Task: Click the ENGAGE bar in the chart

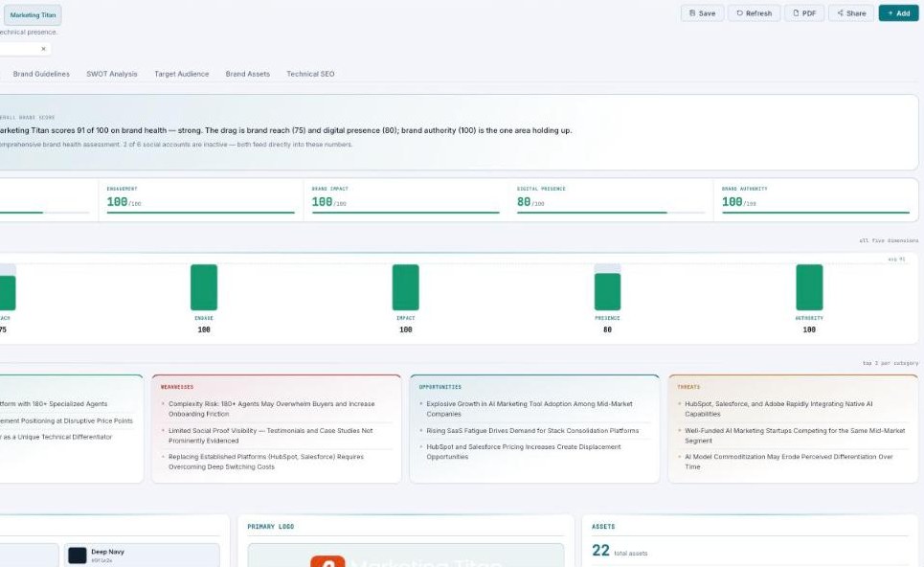Action: [204, 287]
